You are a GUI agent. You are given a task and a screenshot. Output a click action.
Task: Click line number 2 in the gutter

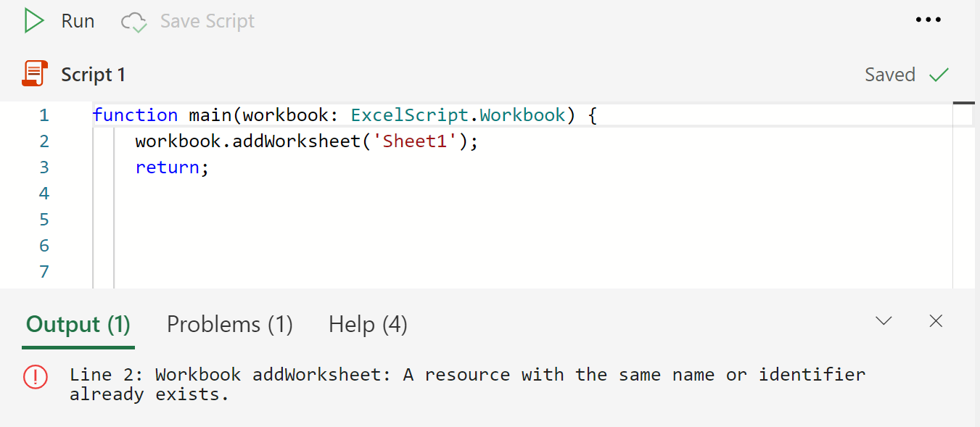(44, 141)
